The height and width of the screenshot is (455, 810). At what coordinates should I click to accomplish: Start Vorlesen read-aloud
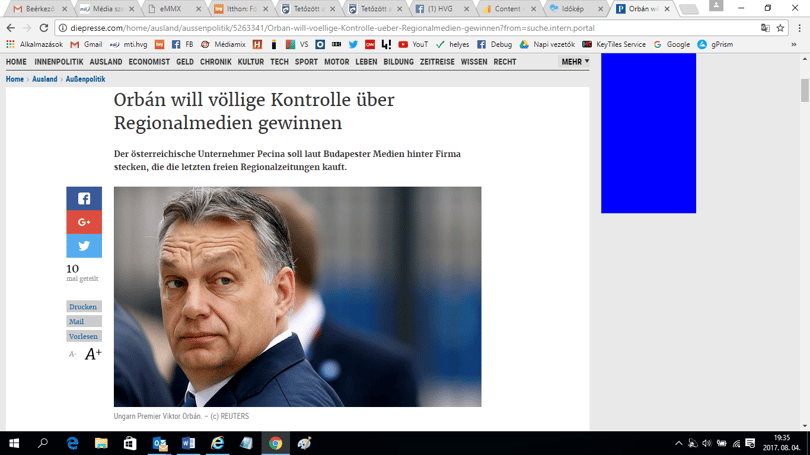pos(84,336)
